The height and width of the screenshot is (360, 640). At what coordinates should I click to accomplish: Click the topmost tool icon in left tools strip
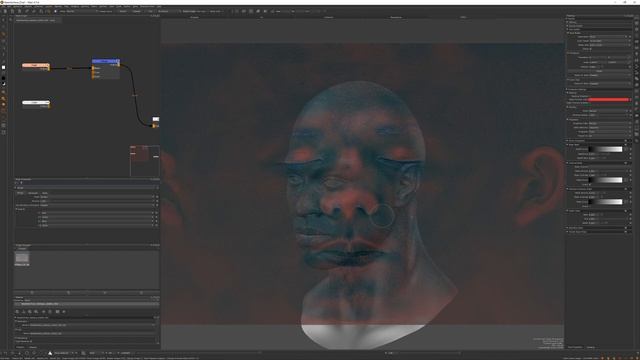pyautogui.click(x=4, y=20)
